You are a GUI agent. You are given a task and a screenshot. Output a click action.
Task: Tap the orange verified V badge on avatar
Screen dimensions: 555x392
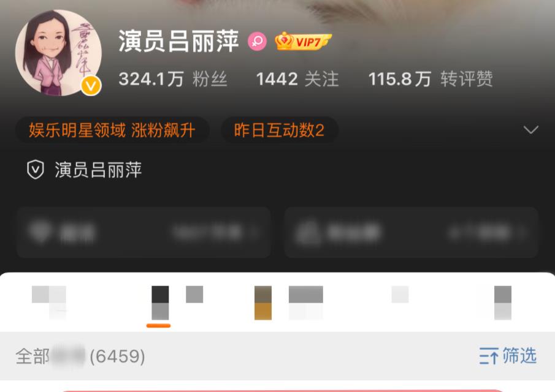click(91, 86)
